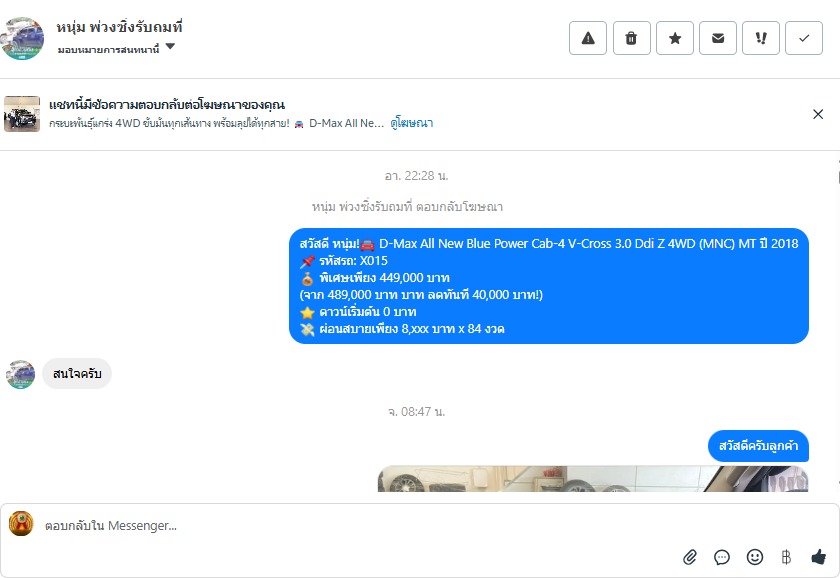Open ดูโฆษณา link to view ad
Image resolution: width=840 pixels, height=578 pixels.
(x=411, y=123)
